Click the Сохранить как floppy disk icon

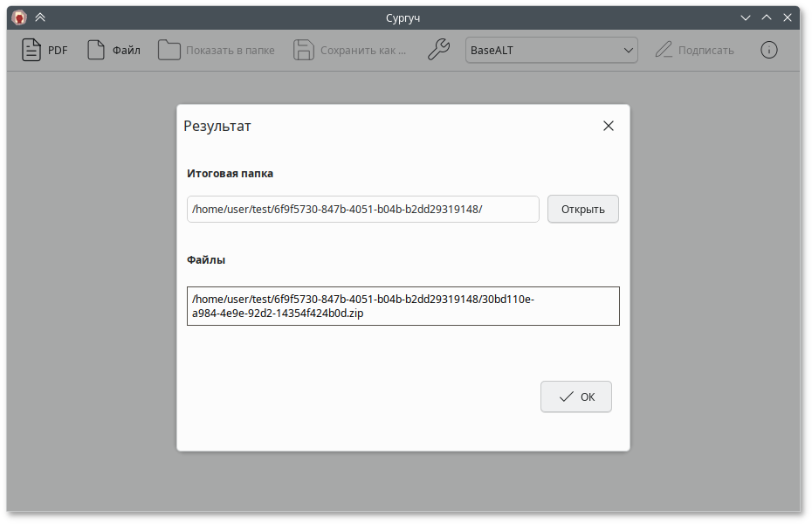tap(303, 51)
